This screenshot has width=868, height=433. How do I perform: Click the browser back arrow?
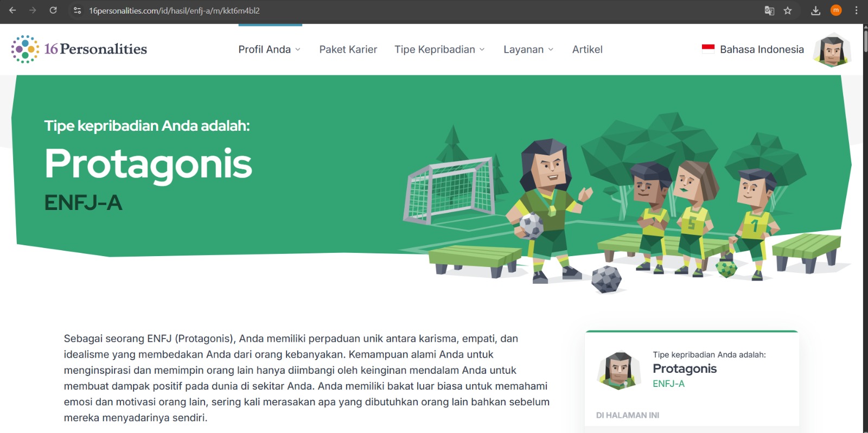[x=12, y=10]
